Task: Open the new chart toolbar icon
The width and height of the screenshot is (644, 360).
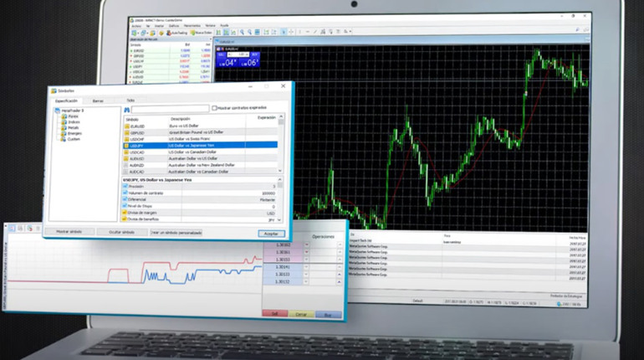Action: click(134, 33)
